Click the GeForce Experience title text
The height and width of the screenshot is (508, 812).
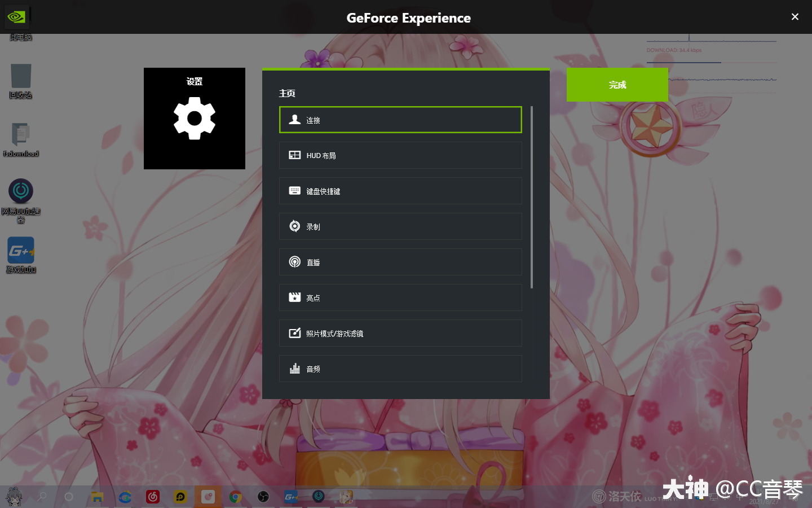pos(408,18)
